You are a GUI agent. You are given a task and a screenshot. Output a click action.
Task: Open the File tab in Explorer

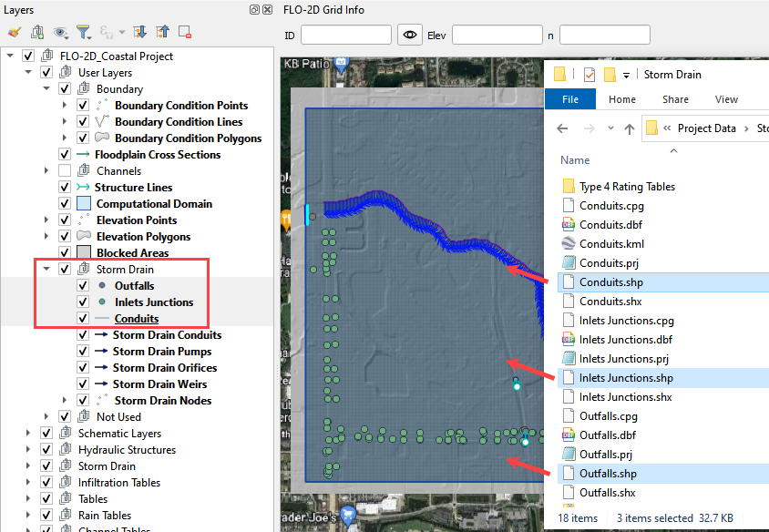pos(570,99)
